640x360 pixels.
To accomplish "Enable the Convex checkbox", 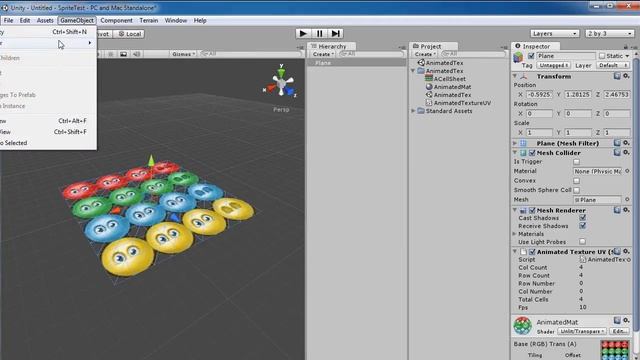I will click(x=576, y=181).
